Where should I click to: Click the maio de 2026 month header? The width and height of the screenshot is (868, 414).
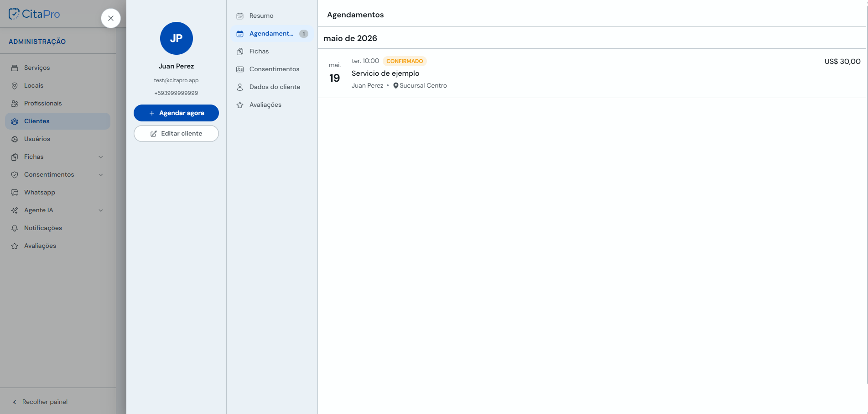point(350,38)
